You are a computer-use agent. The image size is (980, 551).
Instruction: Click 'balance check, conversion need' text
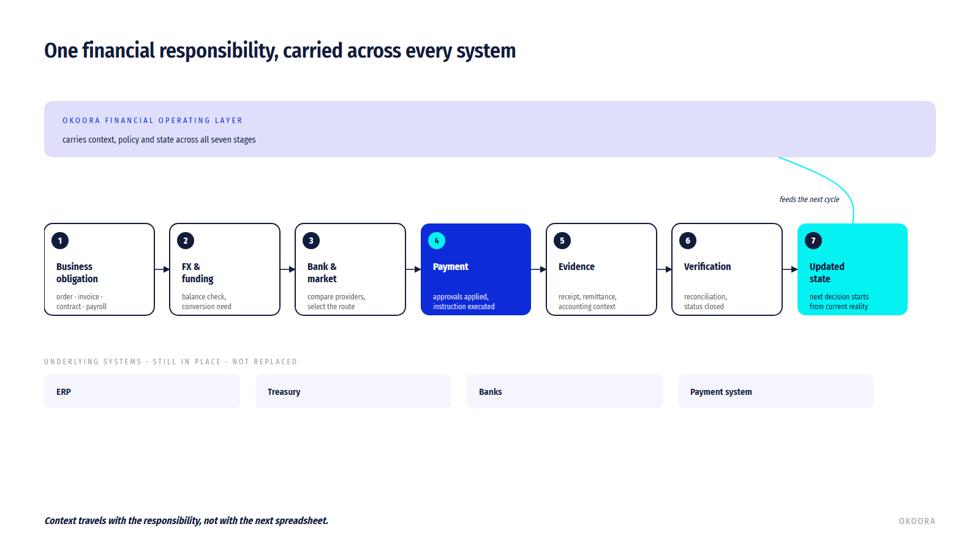(206, 302)
